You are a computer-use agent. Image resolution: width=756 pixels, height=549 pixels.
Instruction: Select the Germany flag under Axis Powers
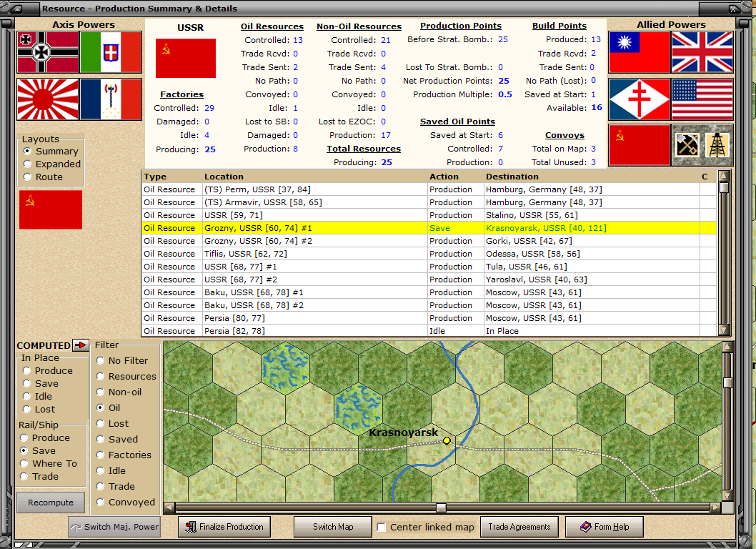pos(48,52)
